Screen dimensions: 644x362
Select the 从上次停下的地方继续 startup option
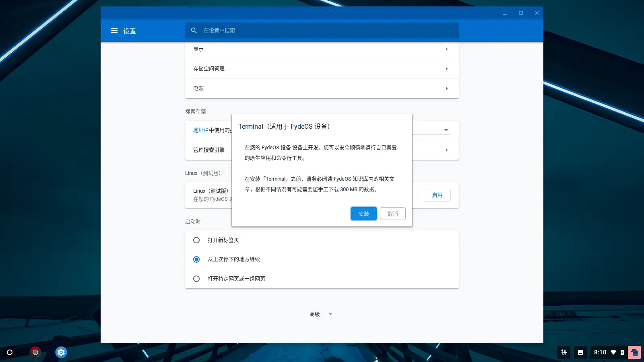196,259
